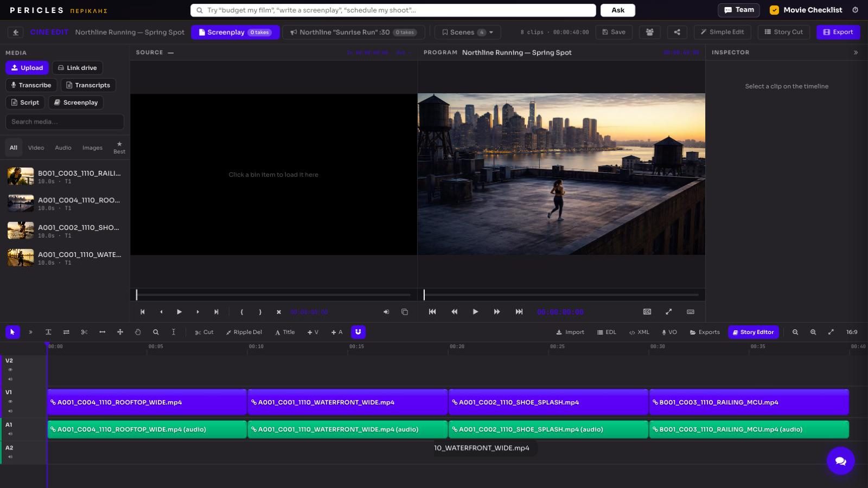
Task: Mute the A2 audio track
Action: [x=10, y=457]
